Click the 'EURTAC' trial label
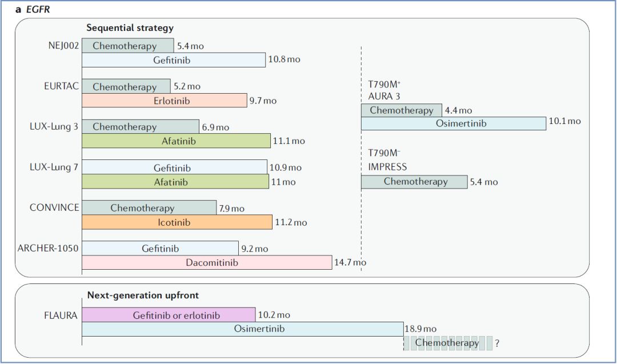The width and height of the screenshot is (617, 364). coord(61,86)
